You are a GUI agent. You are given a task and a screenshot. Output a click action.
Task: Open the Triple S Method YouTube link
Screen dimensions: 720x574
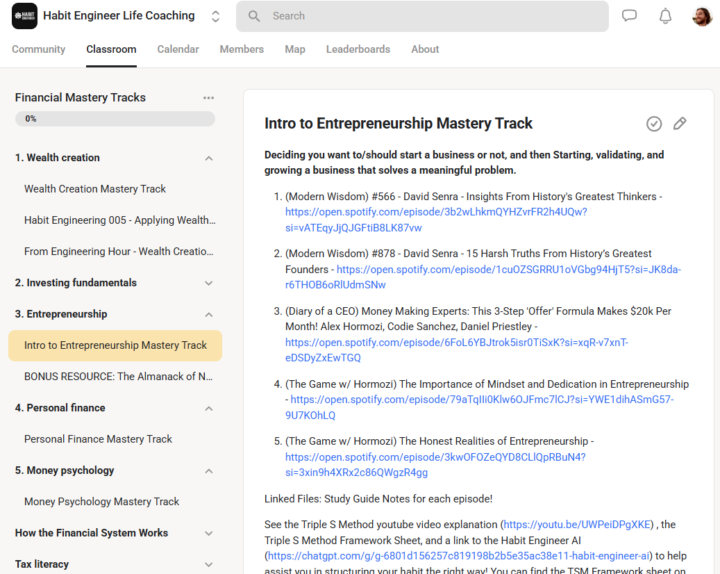576,524
